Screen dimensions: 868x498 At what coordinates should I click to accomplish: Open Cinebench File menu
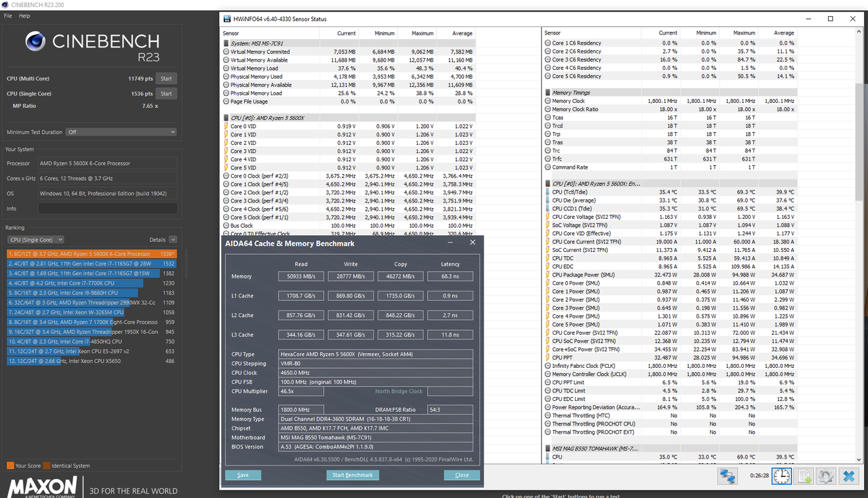8,16
